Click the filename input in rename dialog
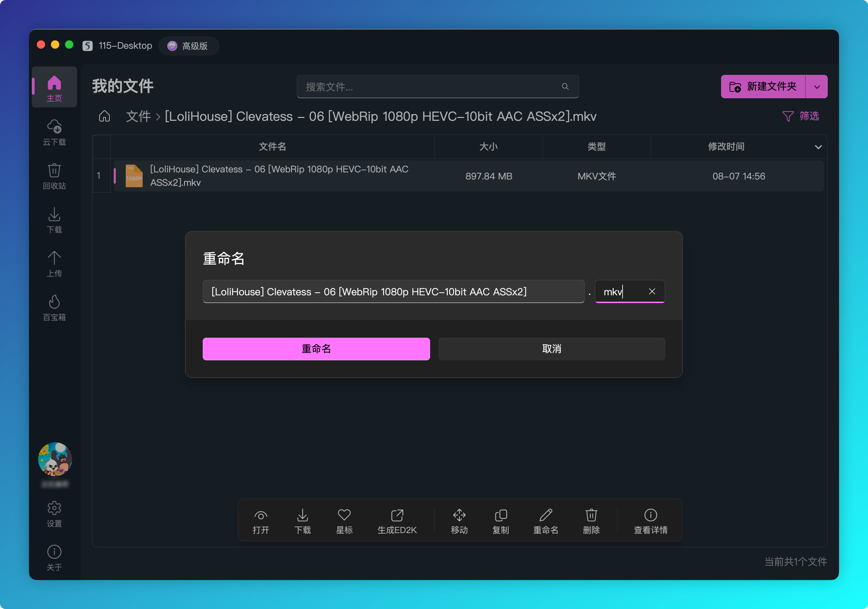 (393, 291)
